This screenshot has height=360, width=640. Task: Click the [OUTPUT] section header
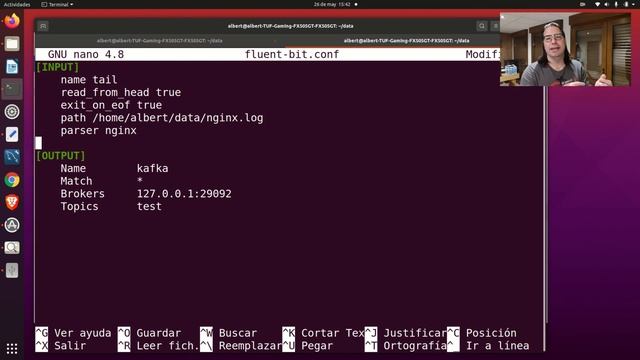[x=61, y=156]
